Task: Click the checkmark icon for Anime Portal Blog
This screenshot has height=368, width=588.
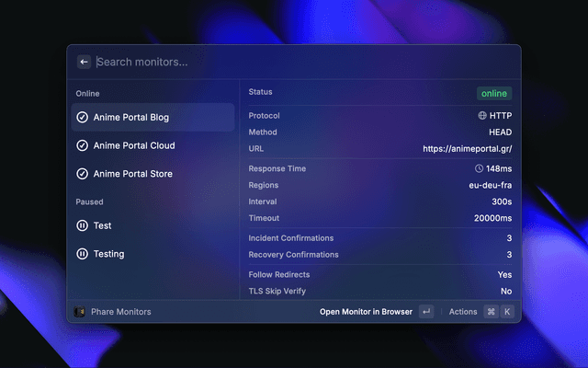Action: tap(83, 118)
